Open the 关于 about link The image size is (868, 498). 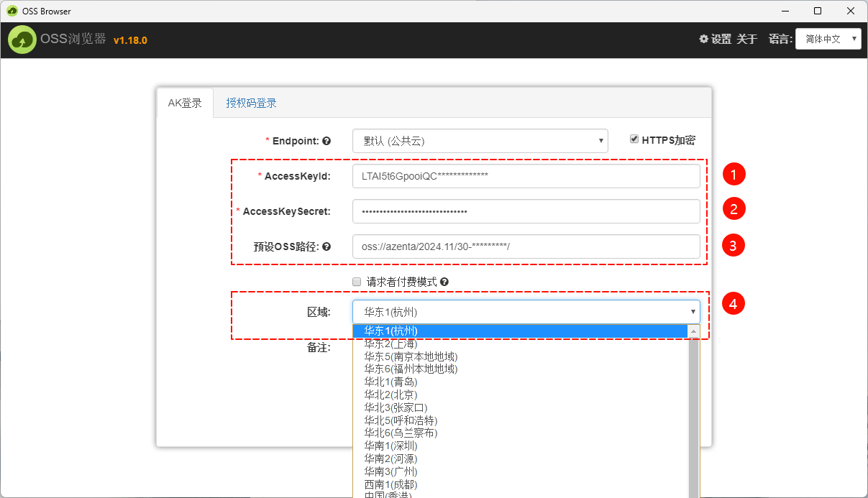click(746, 39)
